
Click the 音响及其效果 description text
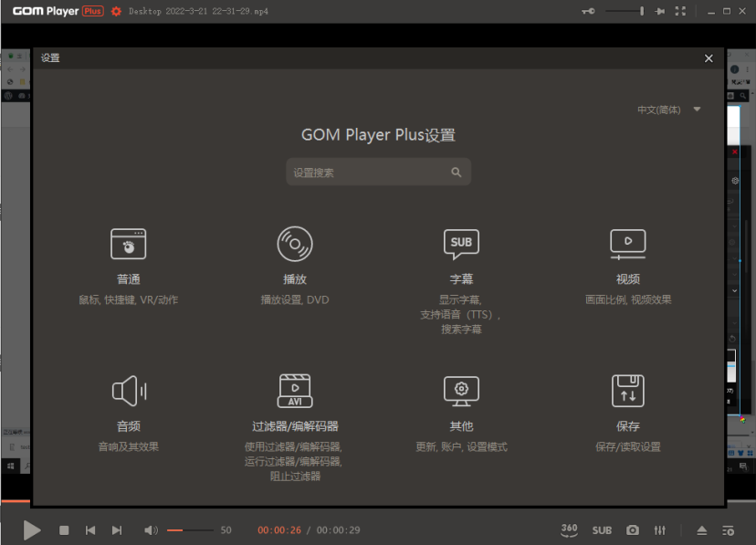(x=128, y=446)
